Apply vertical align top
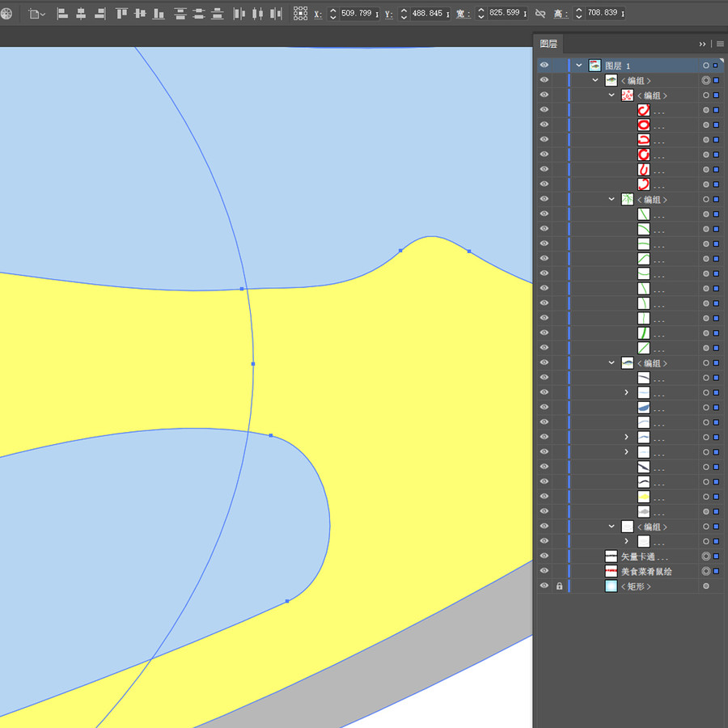 [x=121, y=14]
